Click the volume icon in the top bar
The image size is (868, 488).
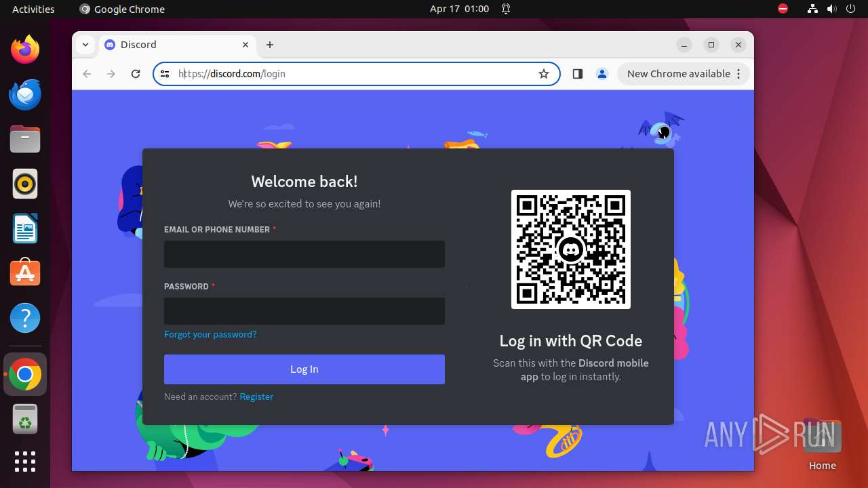click(831, 9)
